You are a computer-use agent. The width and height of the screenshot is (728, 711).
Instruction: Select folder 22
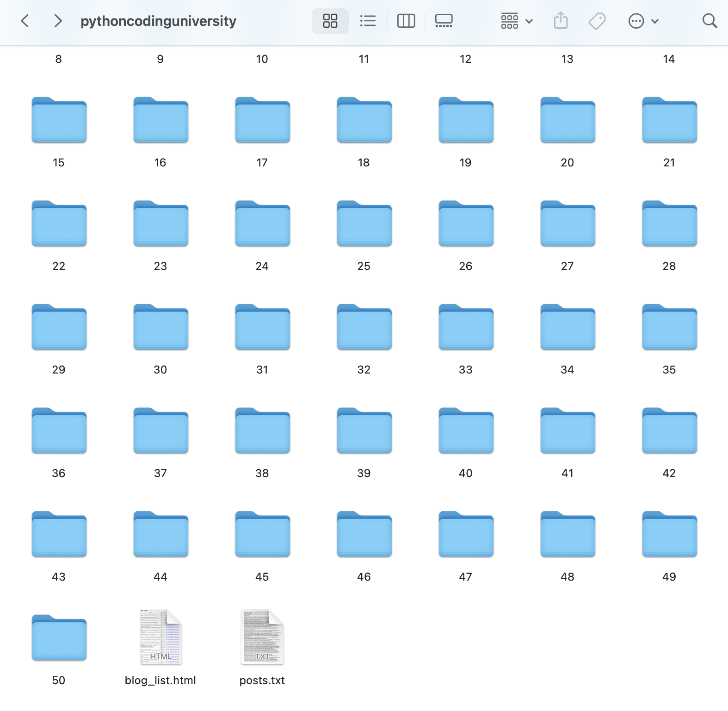(59, 223)
